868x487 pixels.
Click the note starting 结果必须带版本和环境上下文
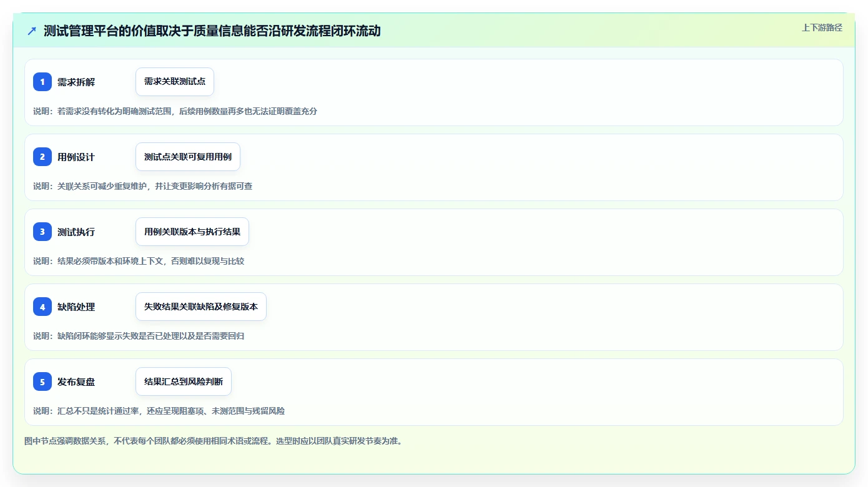139,261
